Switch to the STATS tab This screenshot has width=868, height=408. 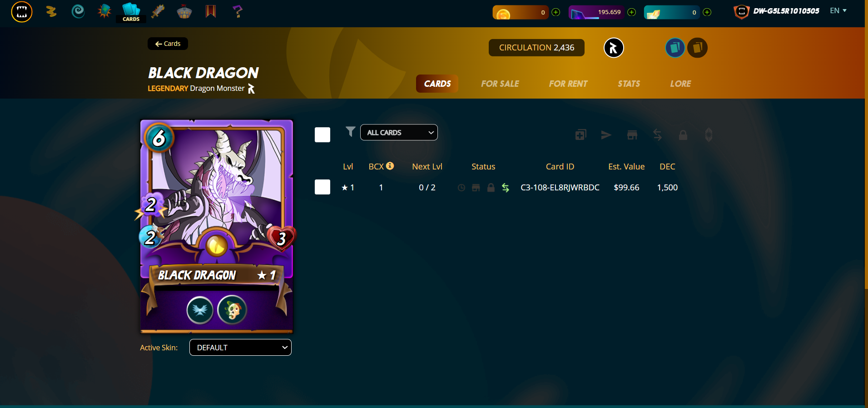click(629, 84)
